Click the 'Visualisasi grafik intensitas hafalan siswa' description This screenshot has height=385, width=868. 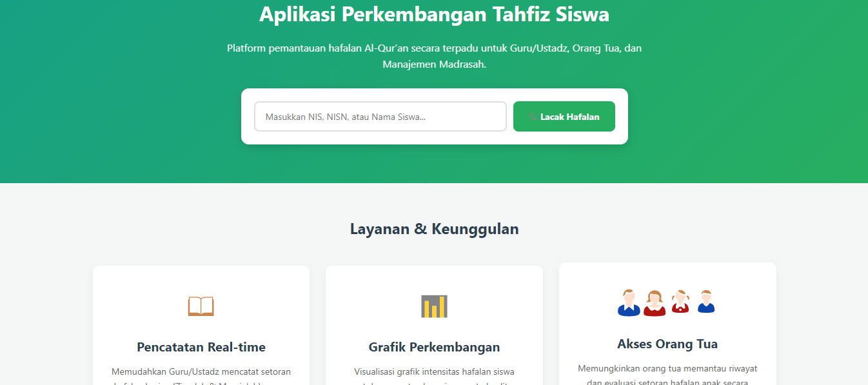[434, 376]
